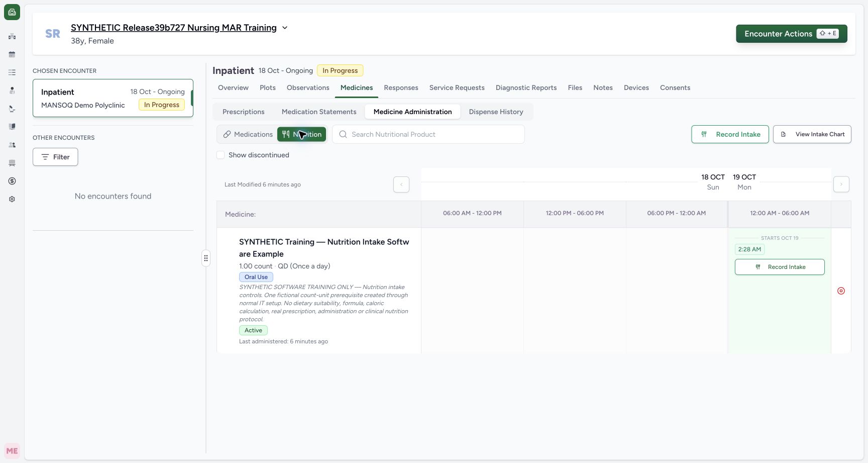Viewport: 868px width, 463px height.
Task: Go to next time range arrow
Action: 841,184
